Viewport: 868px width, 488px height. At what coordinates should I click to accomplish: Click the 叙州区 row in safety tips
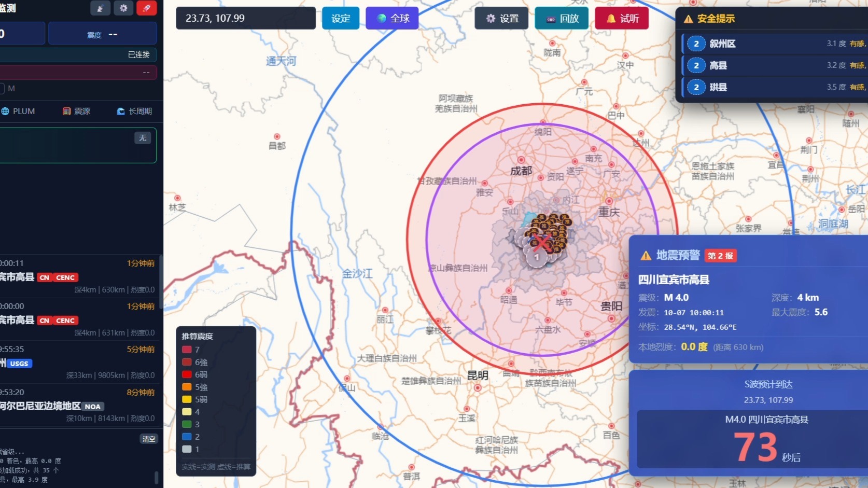775,44
